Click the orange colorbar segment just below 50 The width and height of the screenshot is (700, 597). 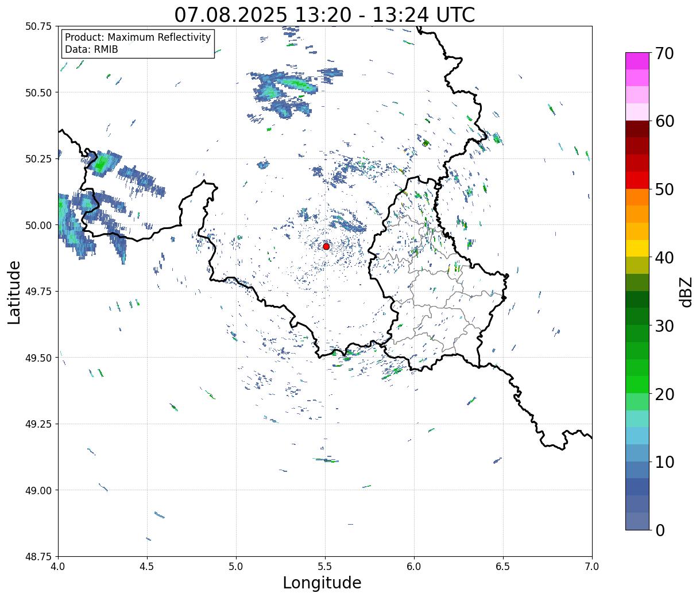(637, 197)
